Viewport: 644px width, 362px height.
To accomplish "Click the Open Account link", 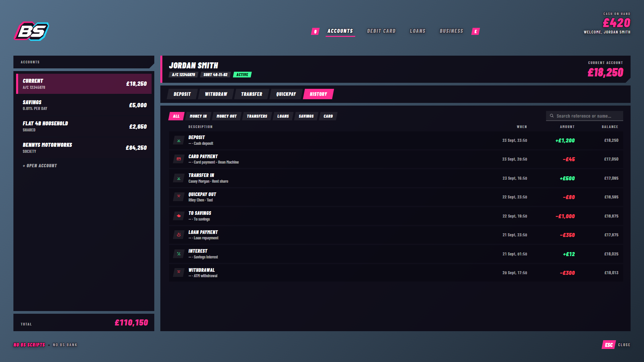I will pyautogui.click(x=40, y=166).
